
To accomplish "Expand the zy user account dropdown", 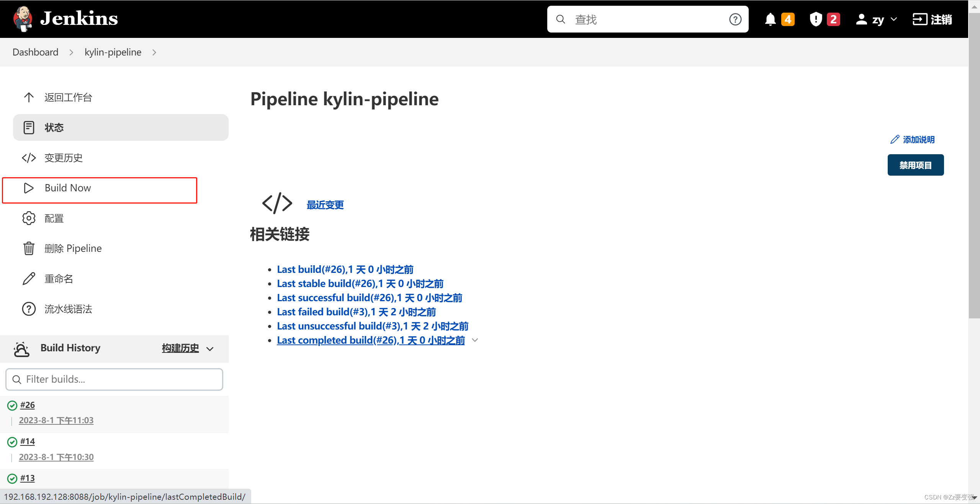I will 876,19.
